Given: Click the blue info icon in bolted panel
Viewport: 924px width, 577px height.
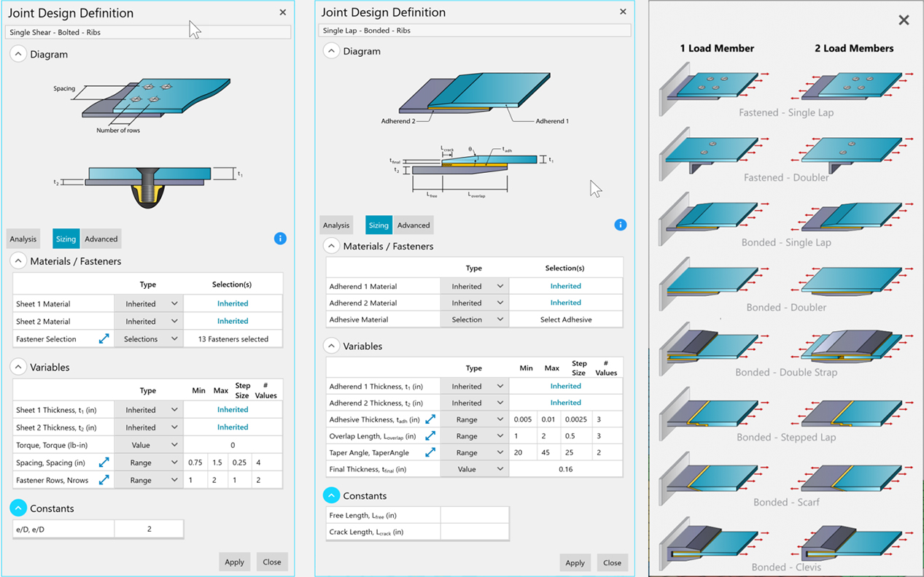Looking at the screenshot, I should 280,239.
